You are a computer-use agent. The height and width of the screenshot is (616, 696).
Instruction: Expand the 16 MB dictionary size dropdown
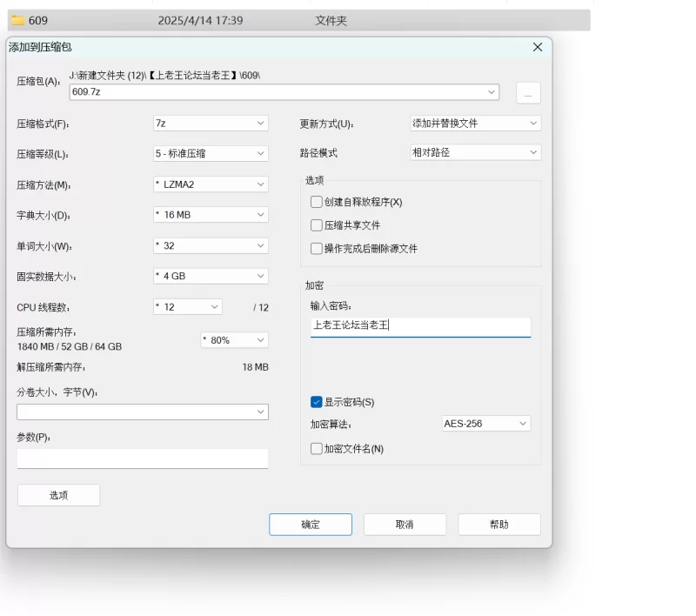[210, 215]
